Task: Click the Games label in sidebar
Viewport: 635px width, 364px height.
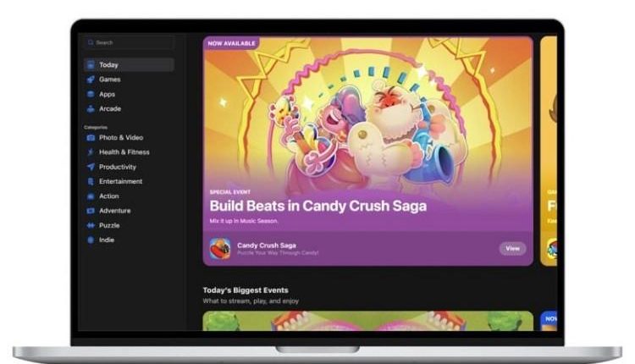Action: 110,80
